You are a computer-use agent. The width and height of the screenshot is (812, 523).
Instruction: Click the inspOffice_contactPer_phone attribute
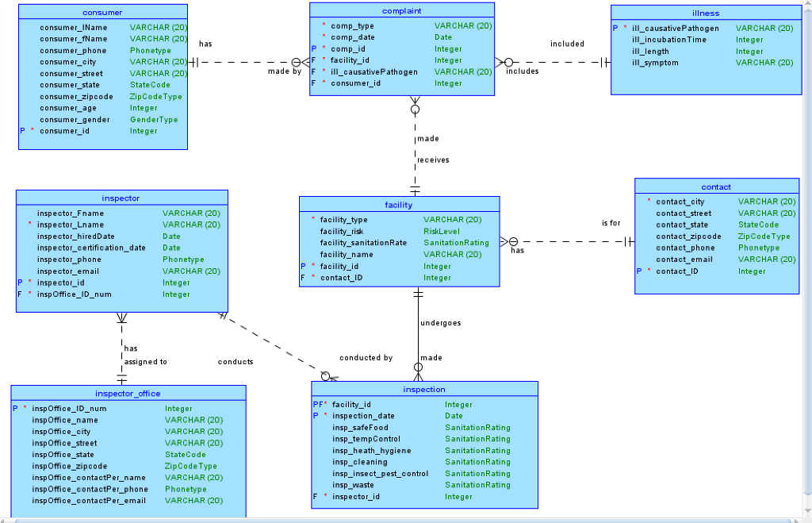(x=90, y=490)
